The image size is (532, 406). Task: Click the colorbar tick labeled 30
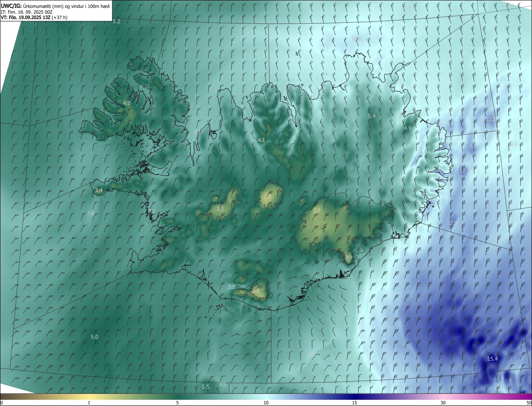pyautogui.click(x=443, y=403)
